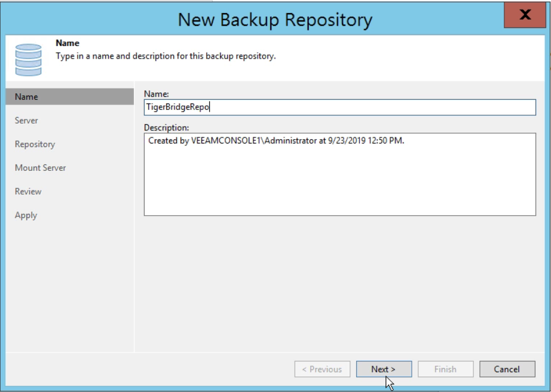Focus the Name field containing TigerBridgeRepo
551x392 pixels.
(x=340, y=107)
